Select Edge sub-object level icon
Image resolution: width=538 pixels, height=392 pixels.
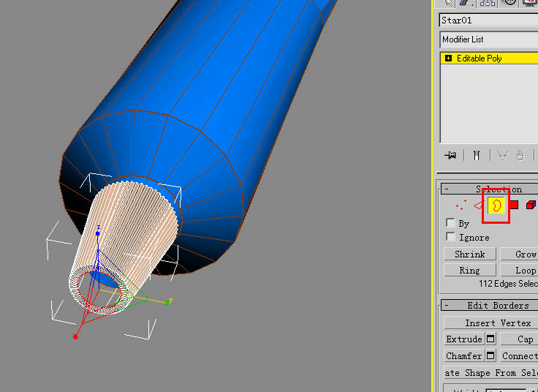pos(477,206)
